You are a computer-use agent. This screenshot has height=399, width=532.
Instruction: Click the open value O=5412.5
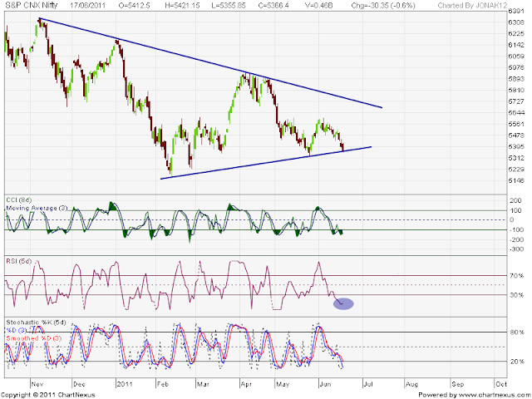134,6
